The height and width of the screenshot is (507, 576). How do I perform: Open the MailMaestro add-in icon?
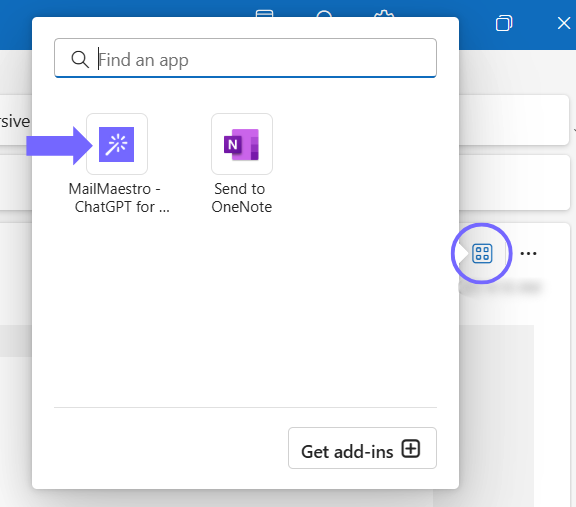coord(117,144)
